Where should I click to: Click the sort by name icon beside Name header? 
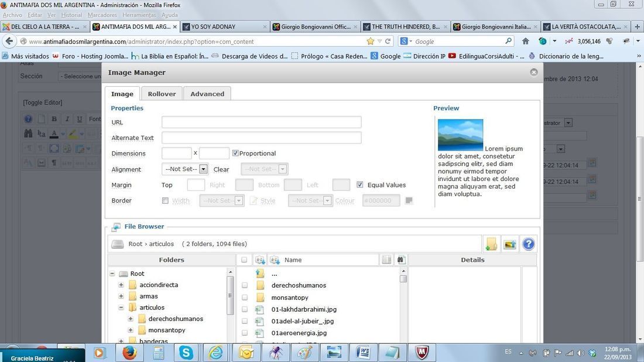click(x=275, y=259)
